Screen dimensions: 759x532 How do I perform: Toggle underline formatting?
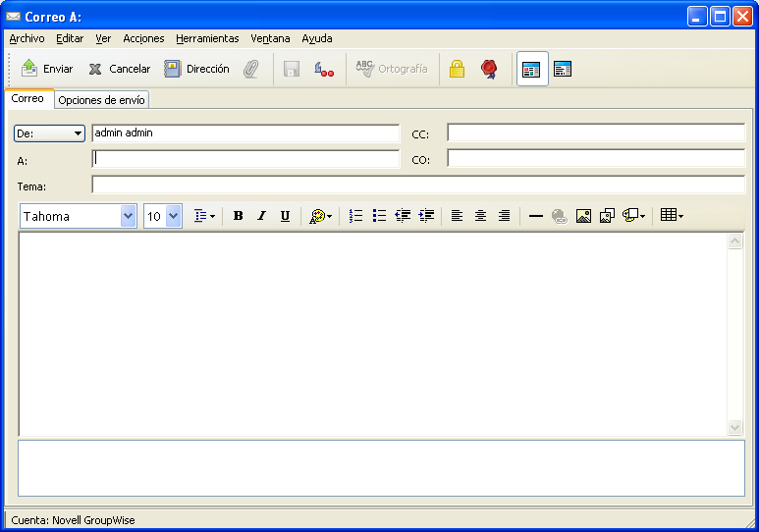pos(285,216)
